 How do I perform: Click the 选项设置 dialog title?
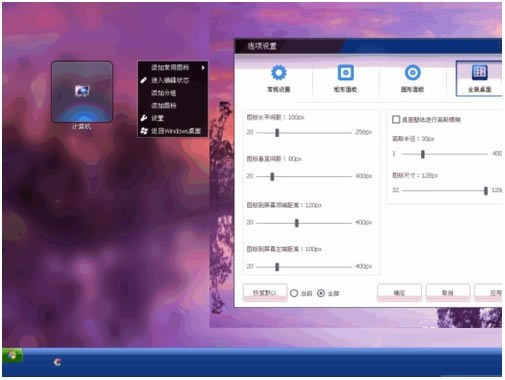(x=262, y=46)
